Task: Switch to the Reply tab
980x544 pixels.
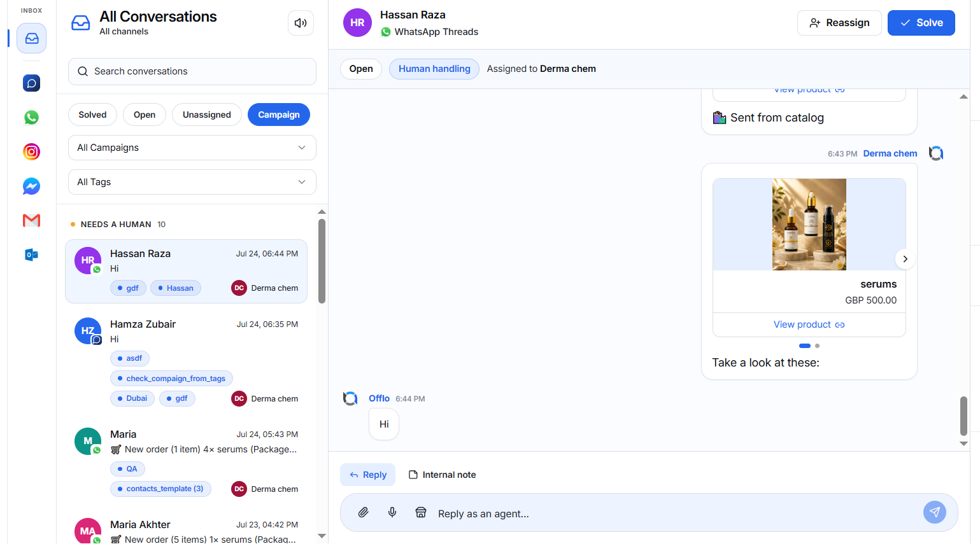Action: (368, 475)
